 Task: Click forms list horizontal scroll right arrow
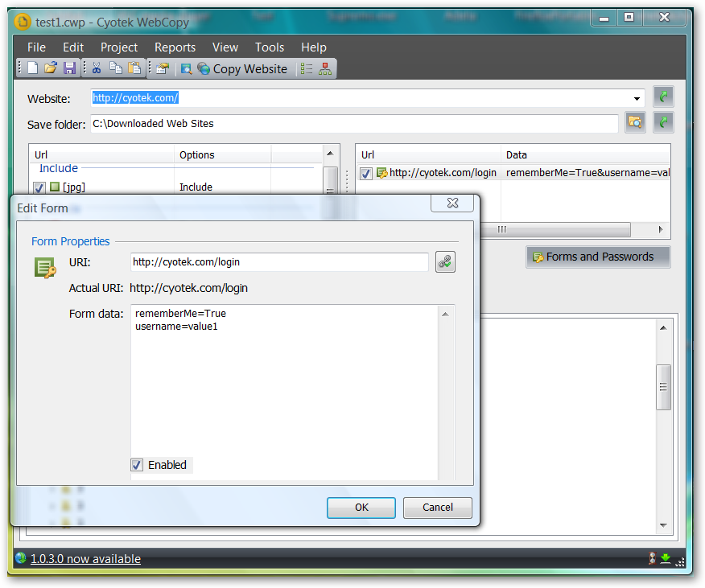pyautogui.click(x=661, y=229)
